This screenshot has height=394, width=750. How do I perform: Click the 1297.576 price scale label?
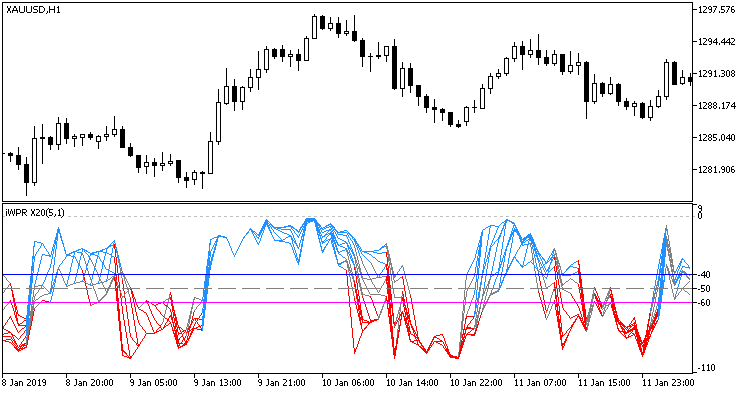(716, 10)
